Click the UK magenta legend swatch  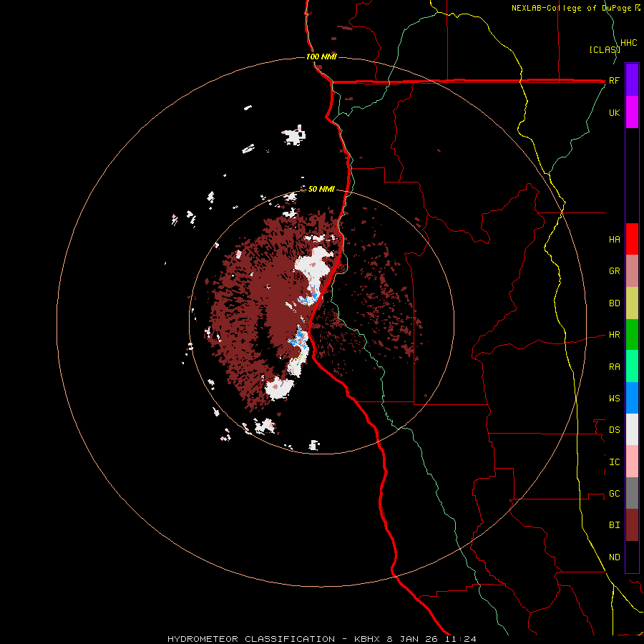(x=632, y=112)
